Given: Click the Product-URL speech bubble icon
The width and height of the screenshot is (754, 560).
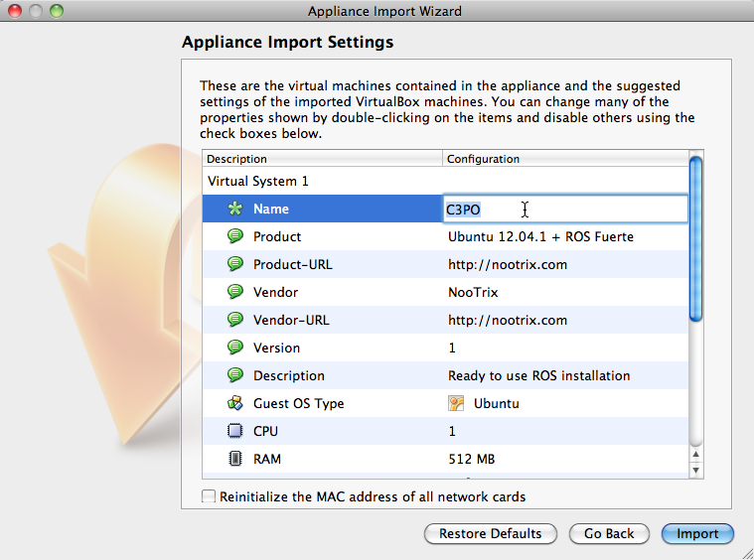Looking at the screenshot, I should pos(235,264).
